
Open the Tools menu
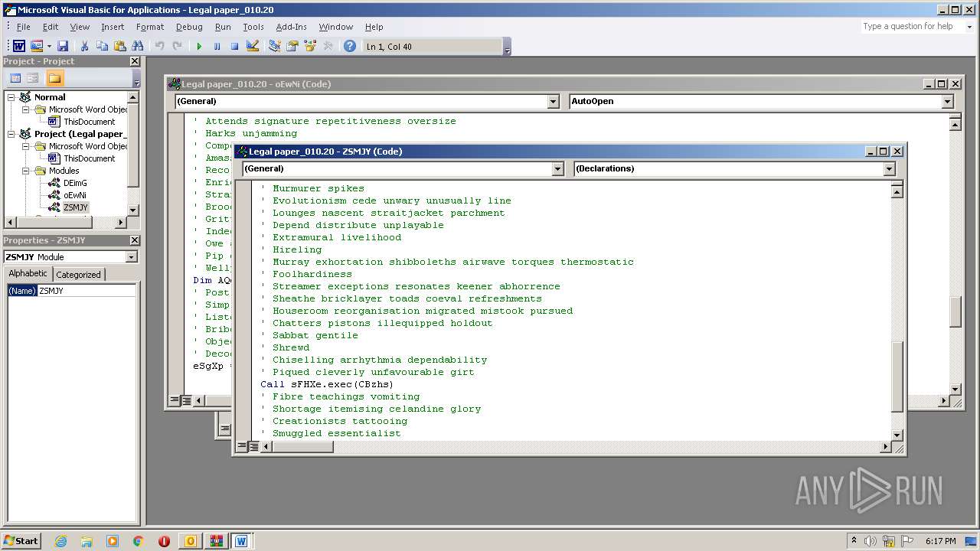(x=253, y=27)
